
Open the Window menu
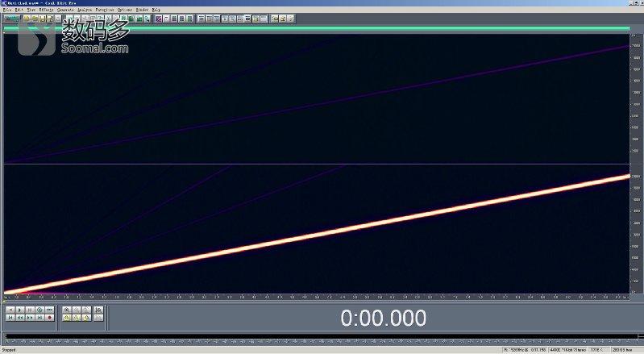pyautogui.click(x=142, y=10)
